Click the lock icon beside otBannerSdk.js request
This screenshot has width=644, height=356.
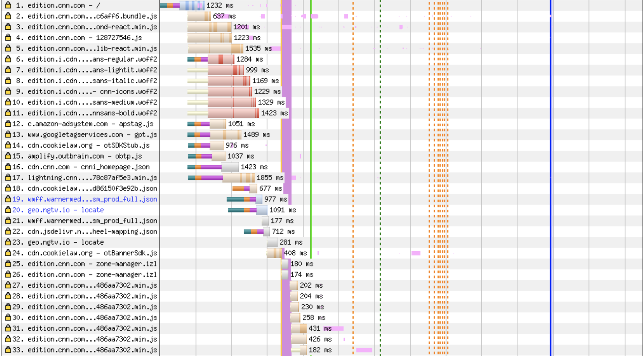(8, 253)
